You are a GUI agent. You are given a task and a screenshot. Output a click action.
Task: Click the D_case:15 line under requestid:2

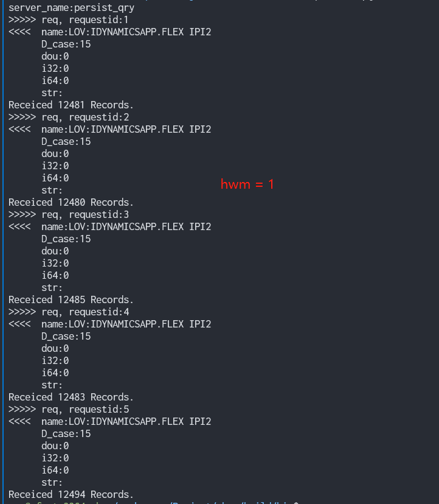tap(66, 141)
